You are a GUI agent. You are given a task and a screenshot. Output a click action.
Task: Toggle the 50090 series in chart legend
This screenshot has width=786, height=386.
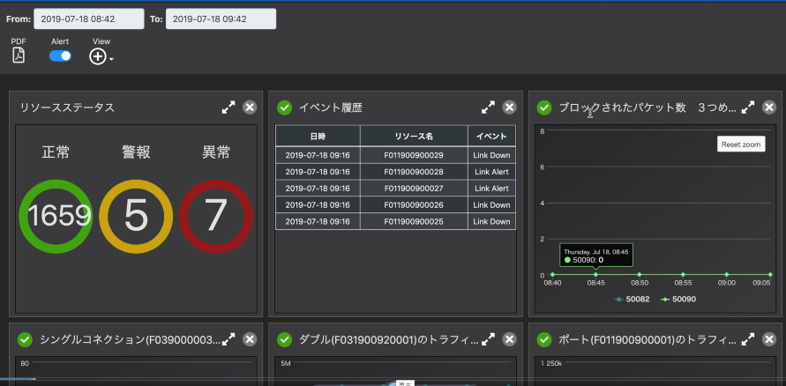tap(678, 299)
